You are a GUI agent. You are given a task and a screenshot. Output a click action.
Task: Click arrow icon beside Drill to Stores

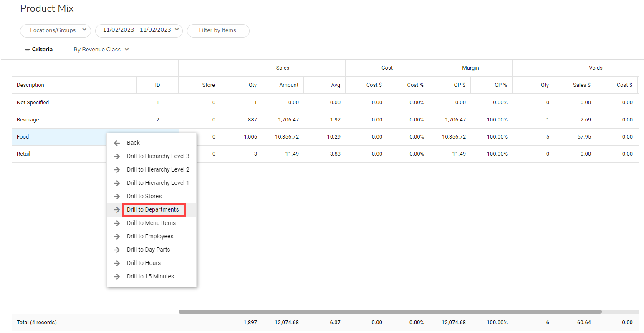(117, 197)
